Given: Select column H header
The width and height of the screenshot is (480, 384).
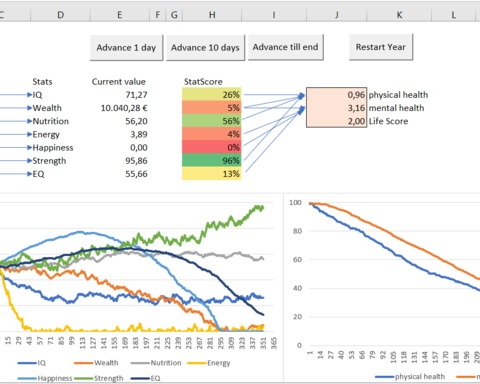Looking at the screenshot, I should click(x=212, y=15).
